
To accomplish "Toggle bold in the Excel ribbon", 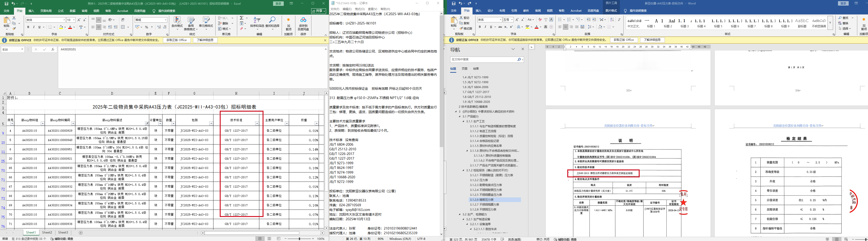I will pos(28,27).
